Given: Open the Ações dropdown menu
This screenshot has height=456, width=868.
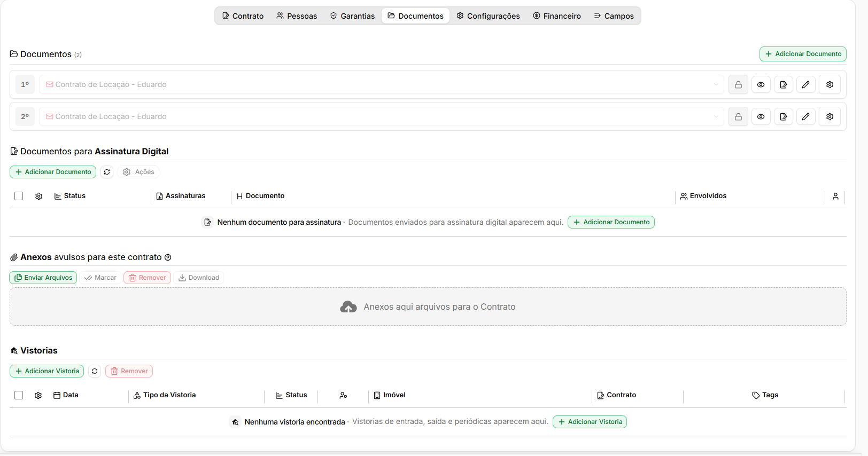Looking at the screenshot, I should pos(138,172).
